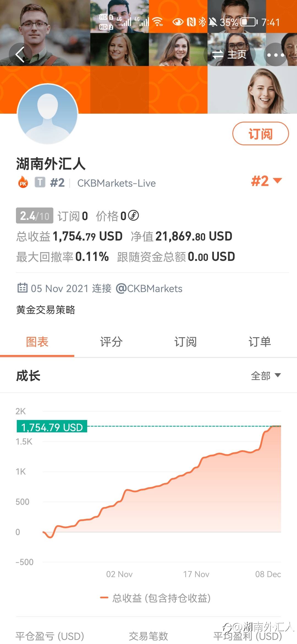Expand the orange #2 account dropdown
The height and width of the screenshot is (644, 297).
(x=266, y=181)
